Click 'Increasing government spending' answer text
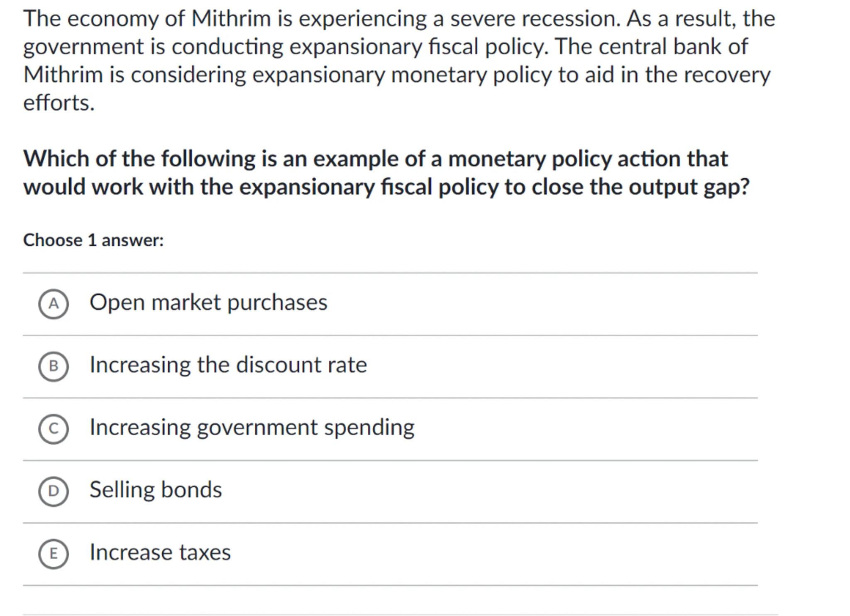This screenshot has width=850, height=616. click(252, 428)
